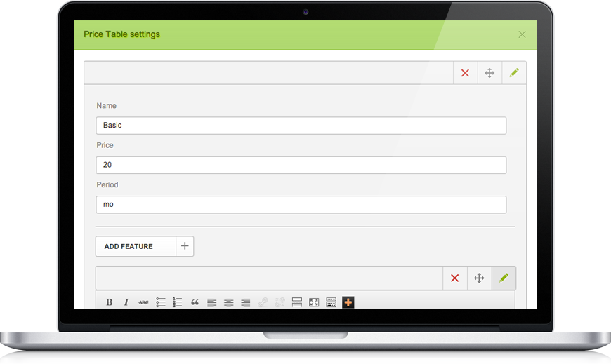Viewport: 611px width, 364px height.
Task: Insert a numbered list
Action: [177, 302]
